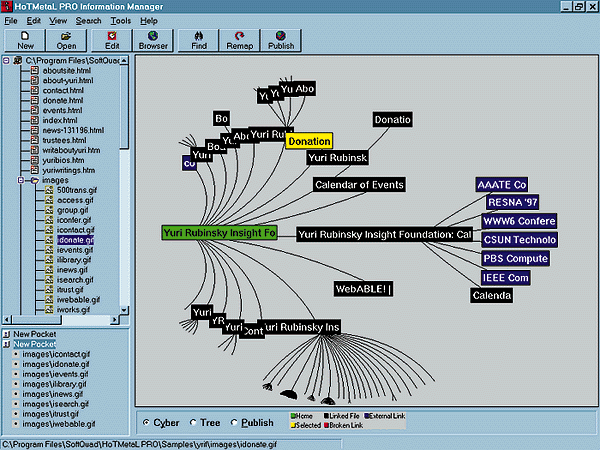Select ilibrary.gif in the file tree
600x450 pixels.
[74, 259]
